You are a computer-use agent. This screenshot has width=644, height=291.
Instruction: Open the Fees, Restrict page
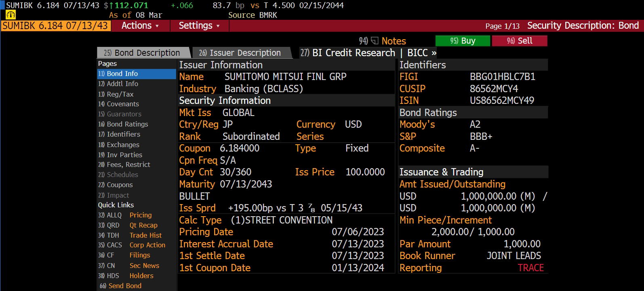click(x=137, y=164)
